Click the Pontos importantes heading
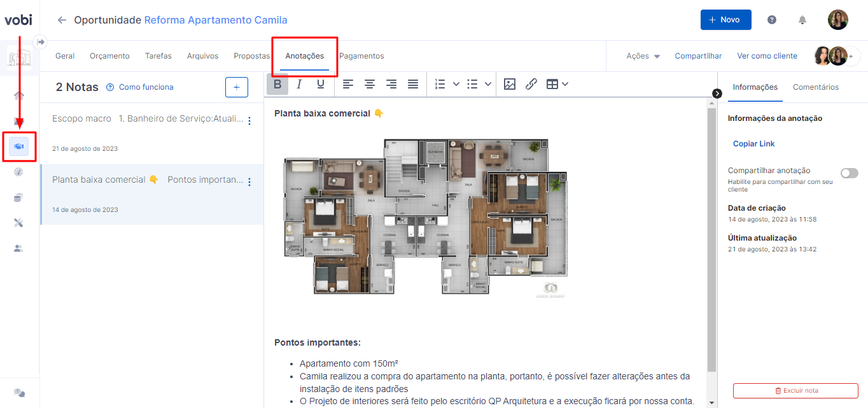 pyautogui.click(x=318, y=342)
